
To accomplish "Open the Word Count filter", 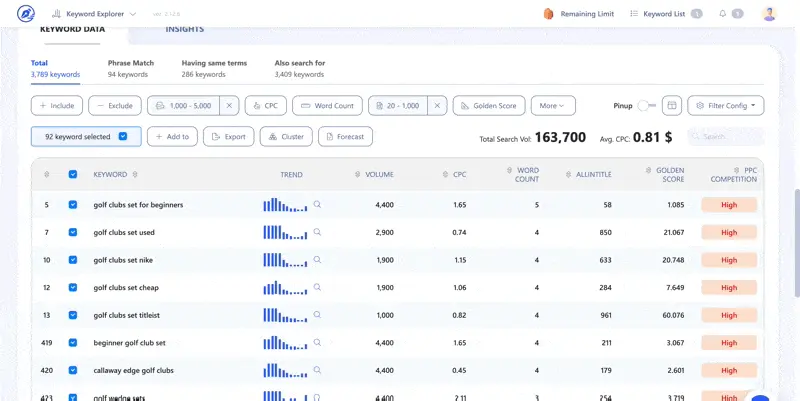I will pos(328,106).
